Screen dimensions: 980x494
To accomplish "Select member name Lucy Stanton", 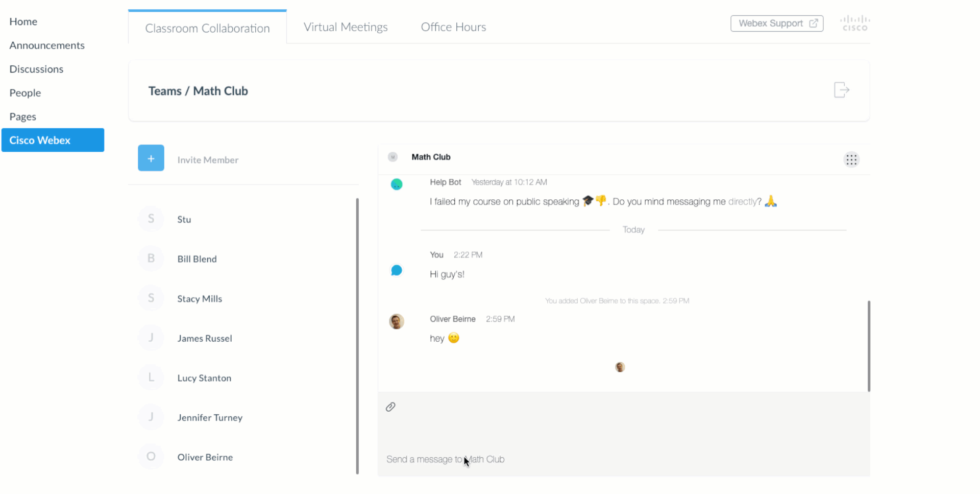I will coord(204,378).
